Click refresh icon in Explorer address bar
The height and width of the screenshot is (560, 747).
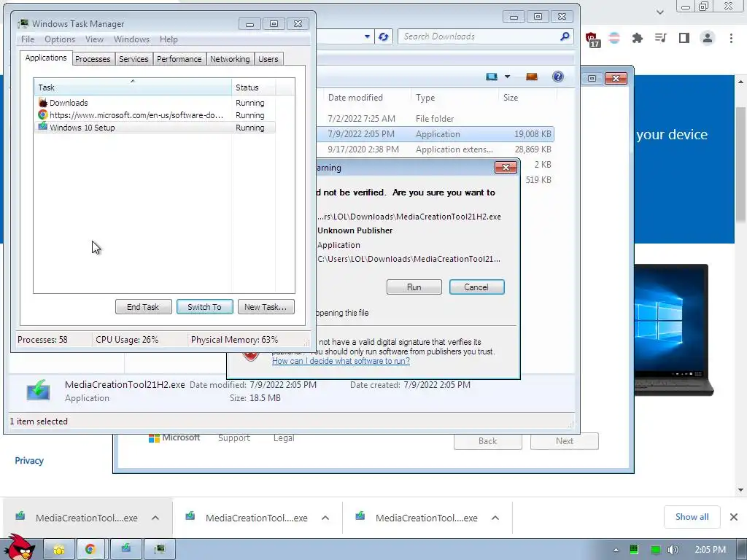point(384,36)
